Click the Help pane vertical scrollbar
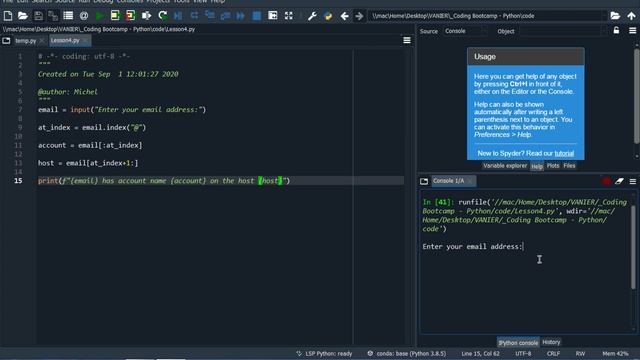The height and width of the screenshot is (360, 640). (x=636, y=96)
